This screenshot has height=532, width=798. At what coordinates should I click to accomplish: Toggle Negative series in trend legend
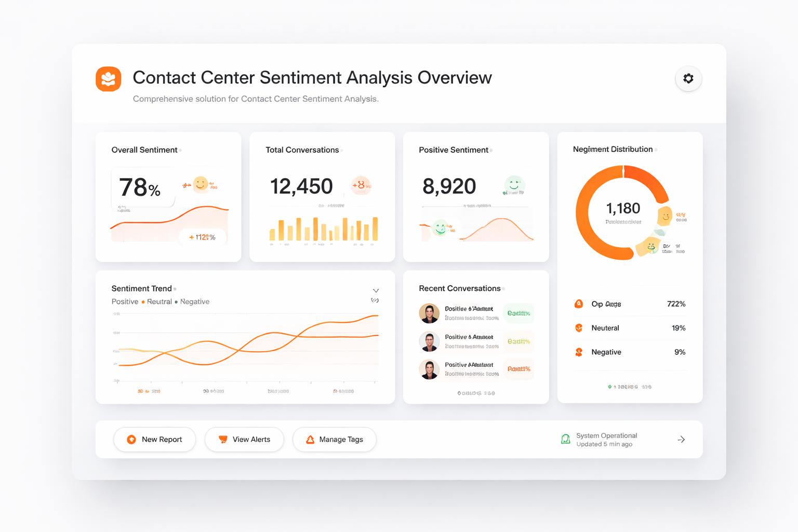tap(194, 302)
